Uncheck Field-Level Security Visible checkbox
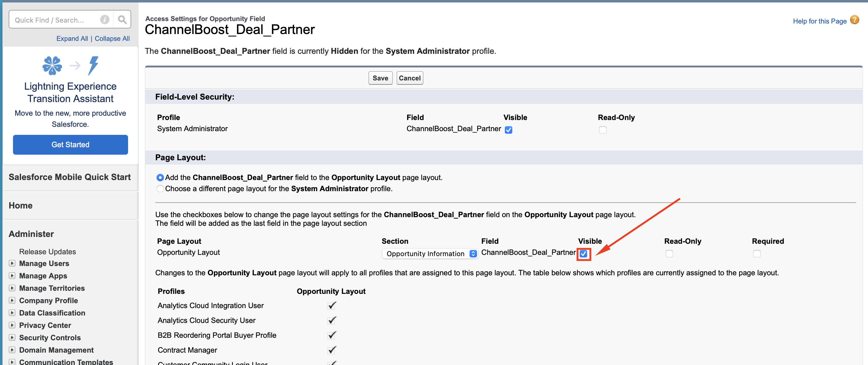The image size is (868, 365). click(509, 130)
